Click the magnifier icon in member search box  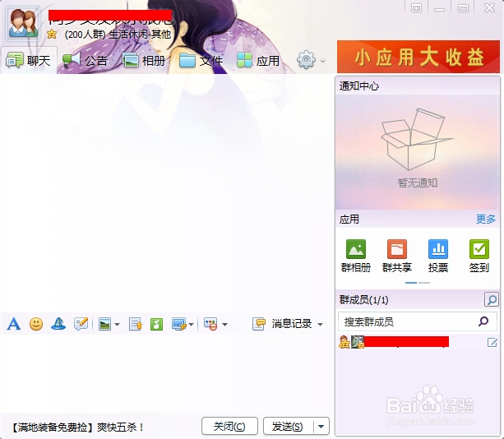[x=483, y=321]
